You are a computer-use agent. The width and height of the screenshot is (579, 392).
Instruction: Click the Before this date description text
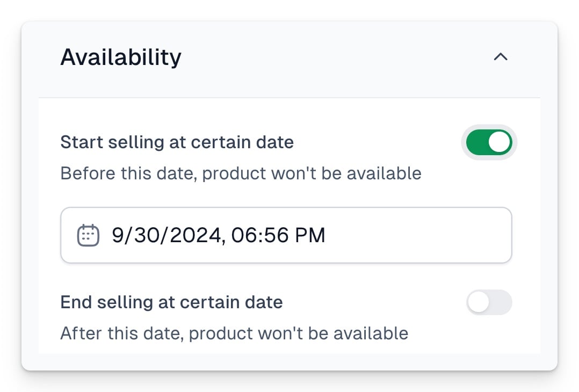[241, 173]
